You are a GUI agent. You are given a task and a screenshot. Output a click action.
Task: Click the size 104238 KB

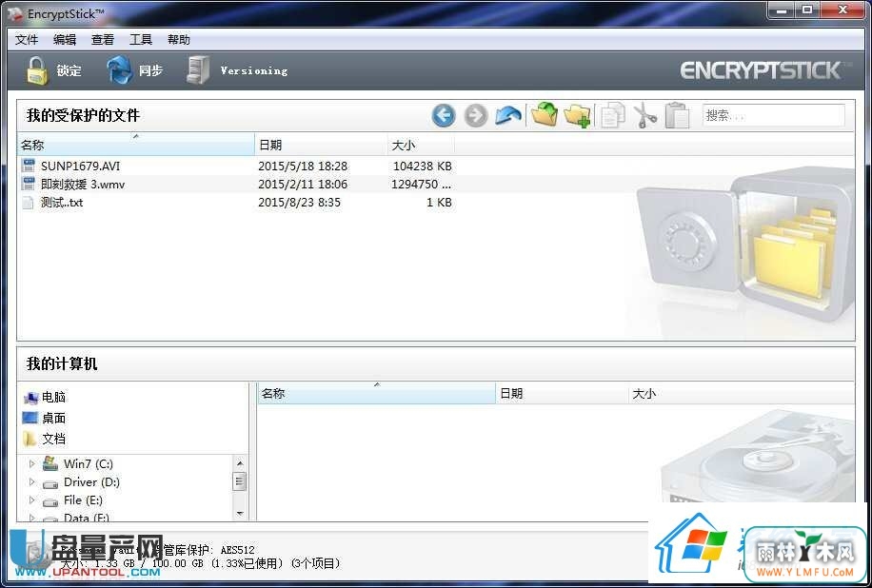422,166
